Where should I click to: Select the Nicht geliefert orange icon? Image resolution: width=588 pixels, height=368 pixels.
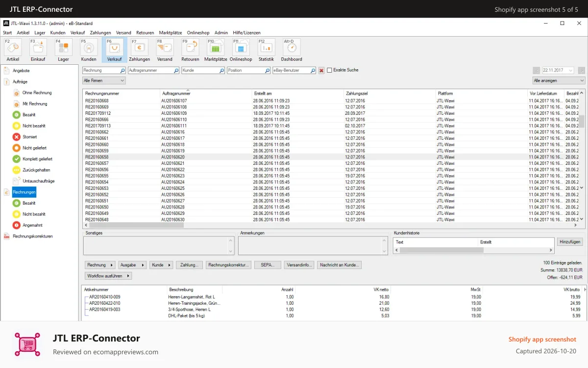click(16, 148)
